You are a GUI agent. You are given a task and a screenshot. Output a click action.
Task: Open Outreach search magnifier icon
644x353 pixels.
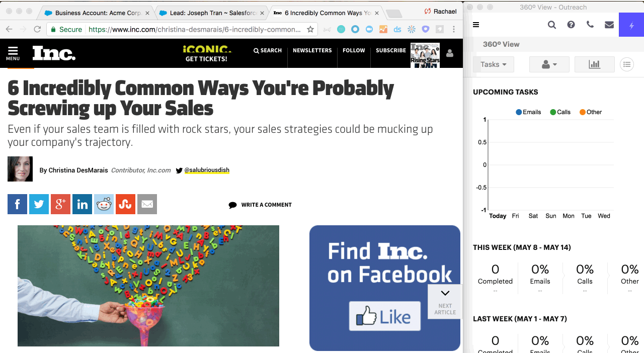(552, 25)
